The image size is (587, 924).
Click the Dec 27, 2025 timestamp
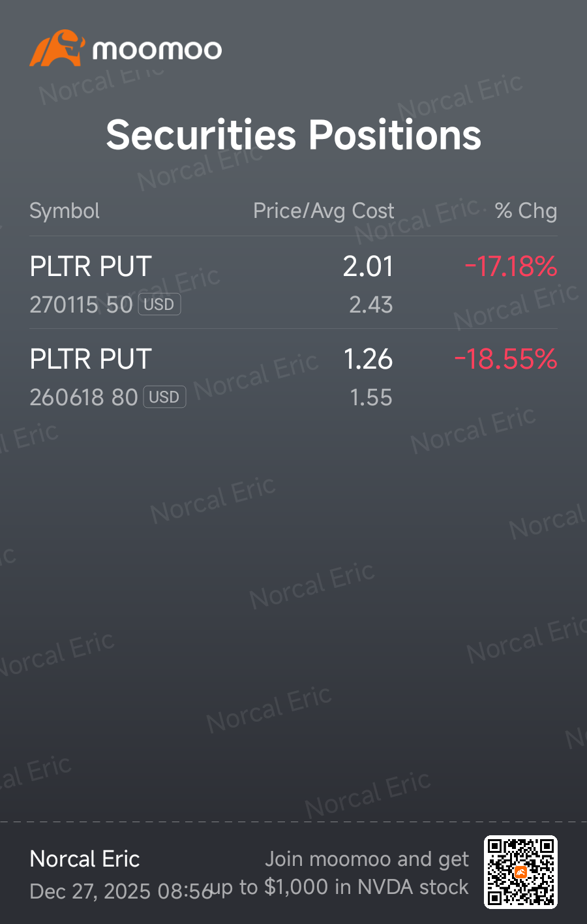pos(121,891)
